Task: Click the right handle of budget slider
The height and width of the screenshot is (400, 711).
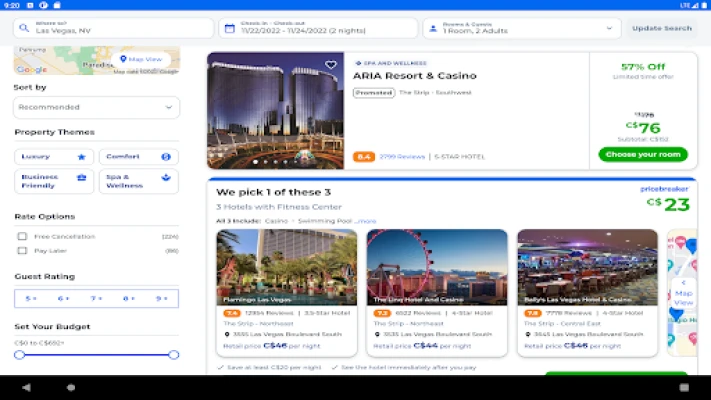Action: 174,355
